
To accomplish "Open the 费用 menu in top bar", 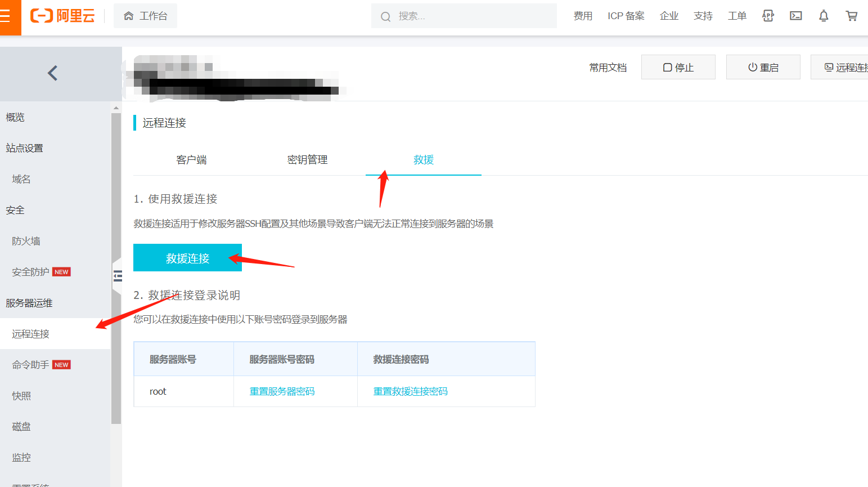I will tap(583, 16).
